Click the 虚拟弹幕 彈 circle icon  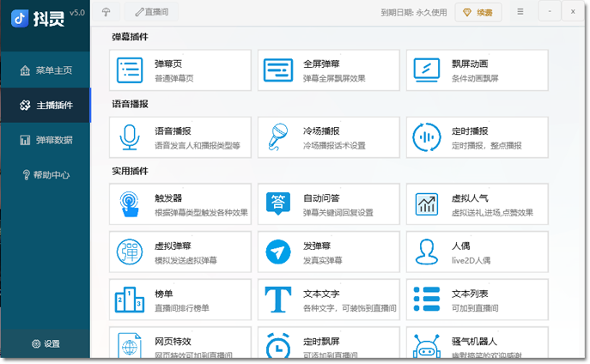tap(130, 252)
